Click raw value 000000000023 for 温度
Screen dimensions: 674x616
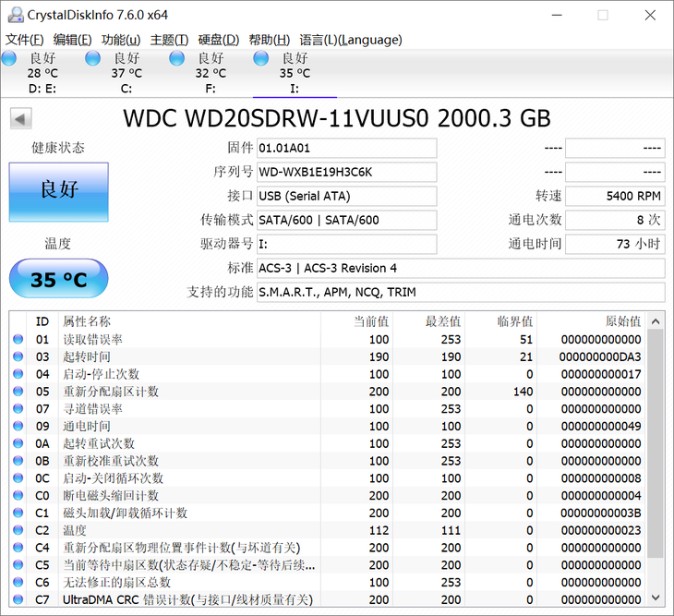pos(601,530)
